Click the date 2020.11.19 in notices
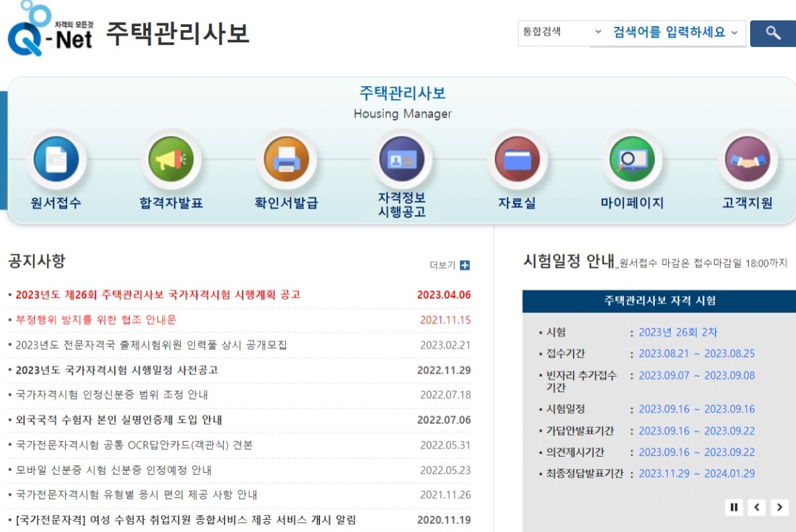The image size is (796, 532). (444, 520)
